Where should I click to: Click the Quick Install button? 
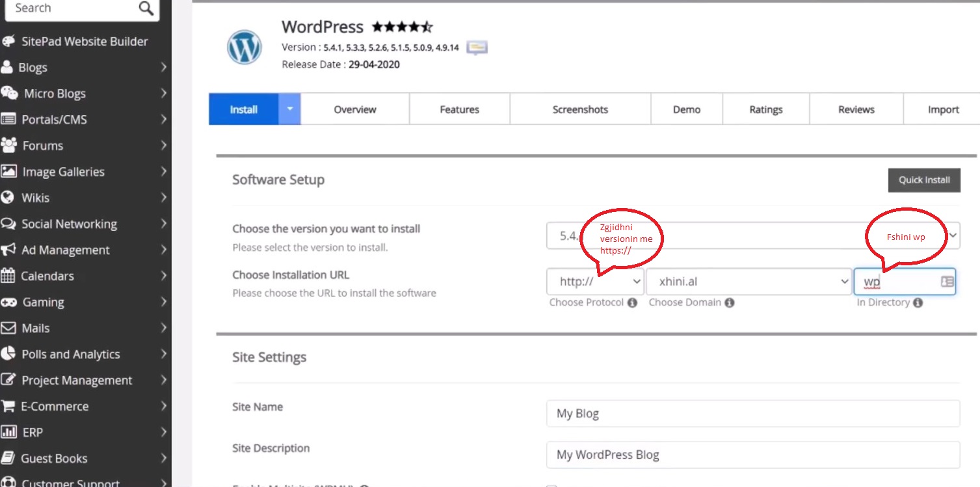924,180
